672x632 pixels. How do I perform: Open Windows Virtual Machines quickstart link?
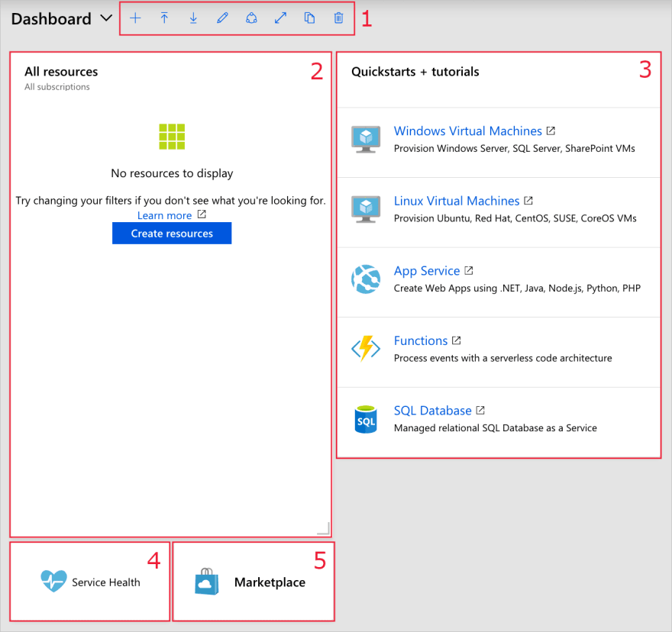click(467, 131)
